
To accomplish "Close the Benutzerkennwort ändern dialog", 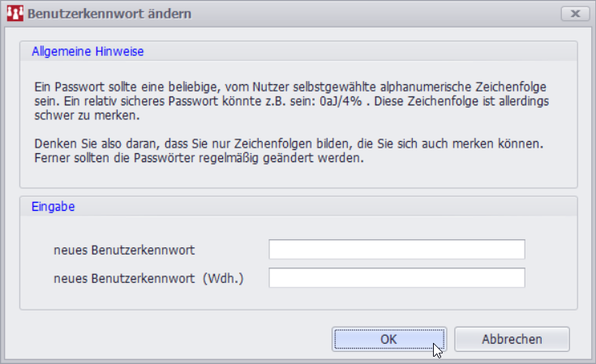I will click(574, 14).
